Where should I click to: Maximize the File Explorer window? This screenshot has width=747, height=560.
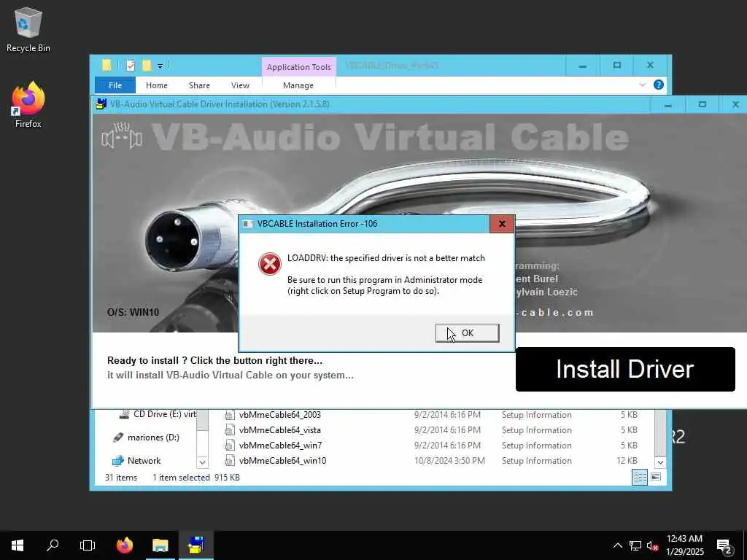point(616,66)
